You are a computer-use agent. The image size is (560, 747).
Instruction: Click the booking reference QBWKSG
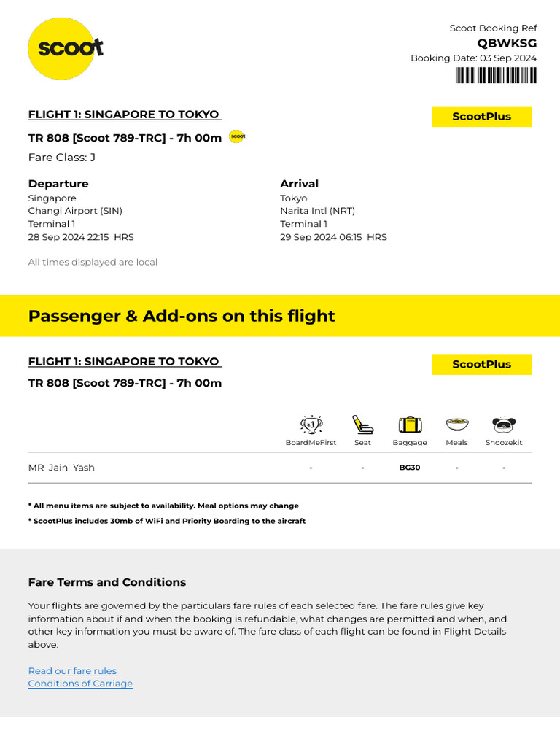click(x=507, y=43)
